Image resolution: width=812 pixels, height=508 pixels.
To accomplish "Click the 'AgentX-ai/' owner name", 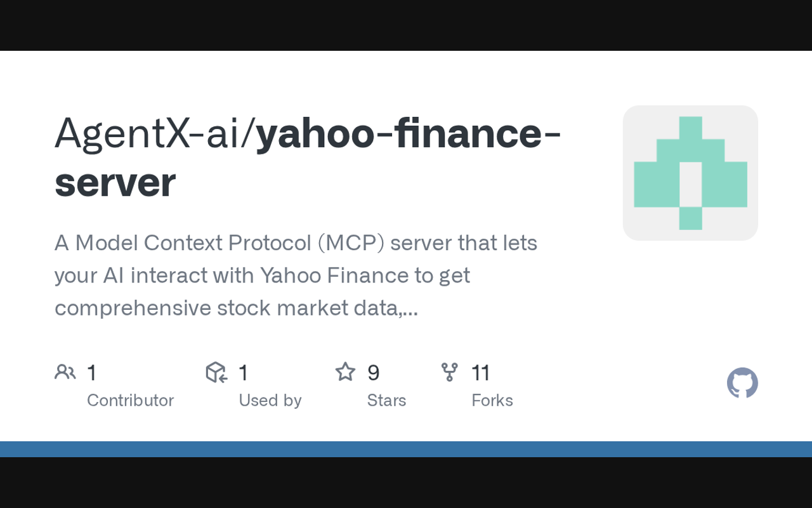I will (155, 135).
